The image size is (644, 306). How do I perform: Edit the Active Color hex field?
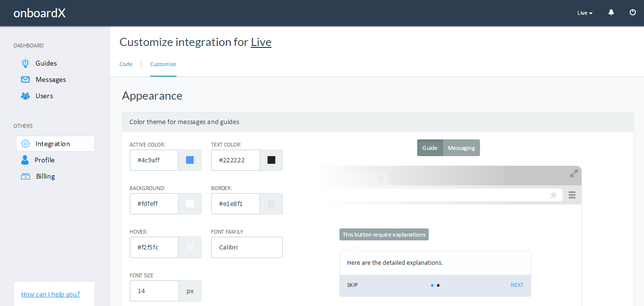click(154, 160)
